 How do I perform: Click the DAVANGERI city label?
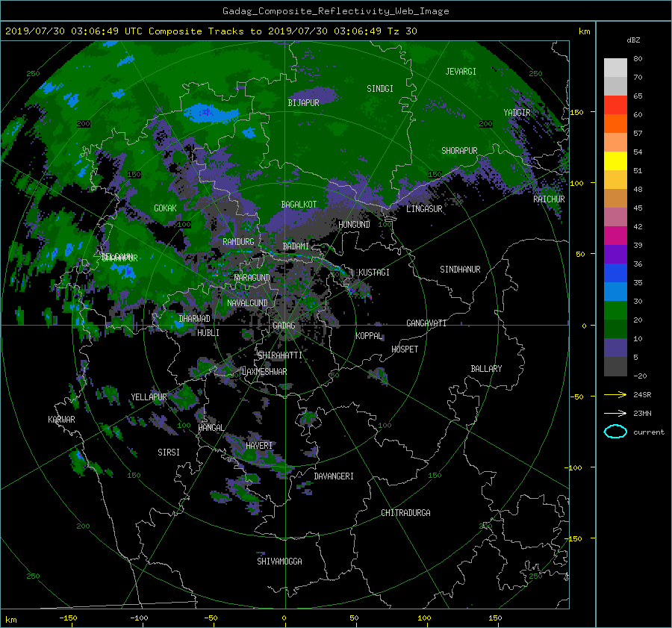click(334, 476)
